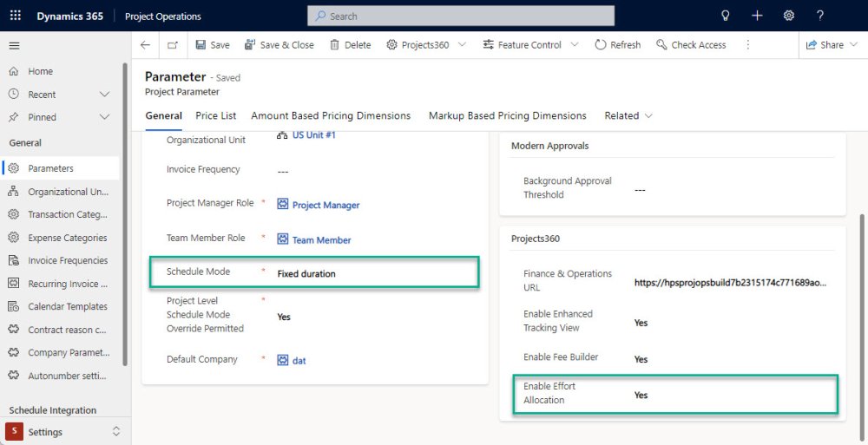This screenshot has width=868, height=445.
Task: Open the app launcher waffle icon
Action: click(16, 16)
